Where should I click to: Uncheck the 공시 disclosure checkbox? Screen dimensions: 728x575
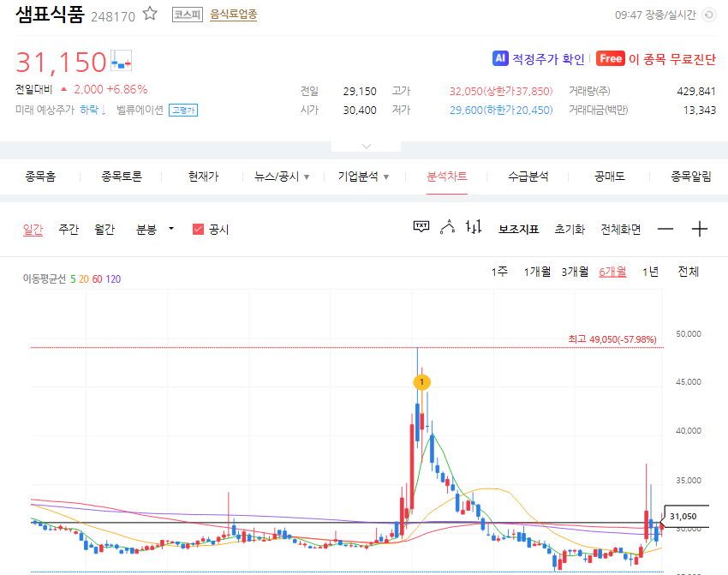click(198, 229)
